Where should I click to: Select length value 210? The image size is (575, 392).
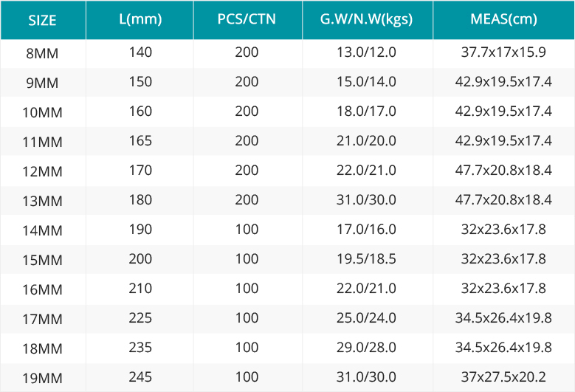(140, 289)
